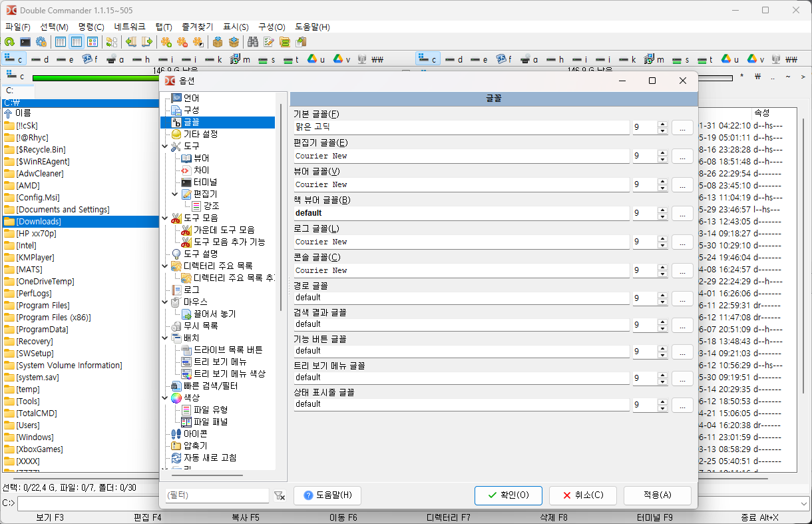Click the 확인(O) button
Viewport: 812px width, 524px height.
[508, 495]
